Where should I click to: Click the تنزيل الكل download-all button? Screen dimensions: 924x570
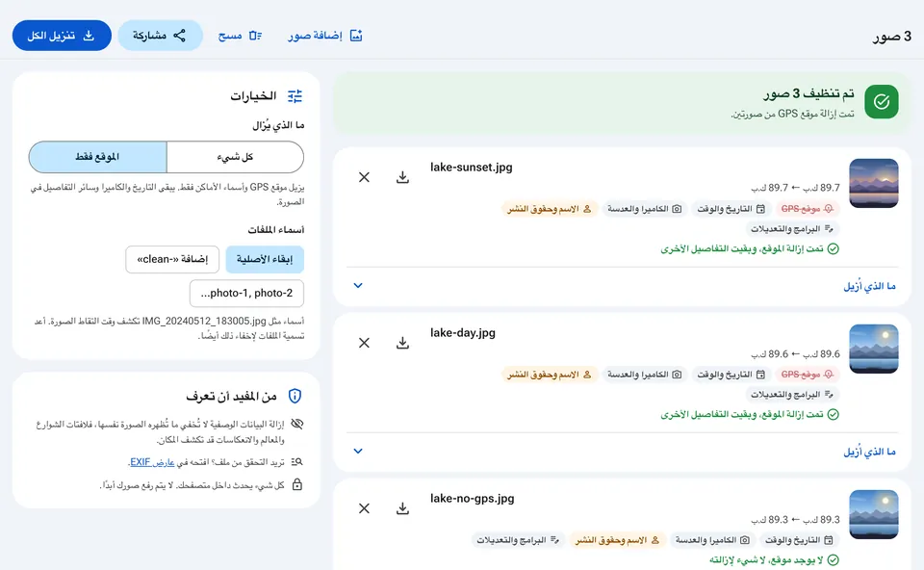[62, 36]
